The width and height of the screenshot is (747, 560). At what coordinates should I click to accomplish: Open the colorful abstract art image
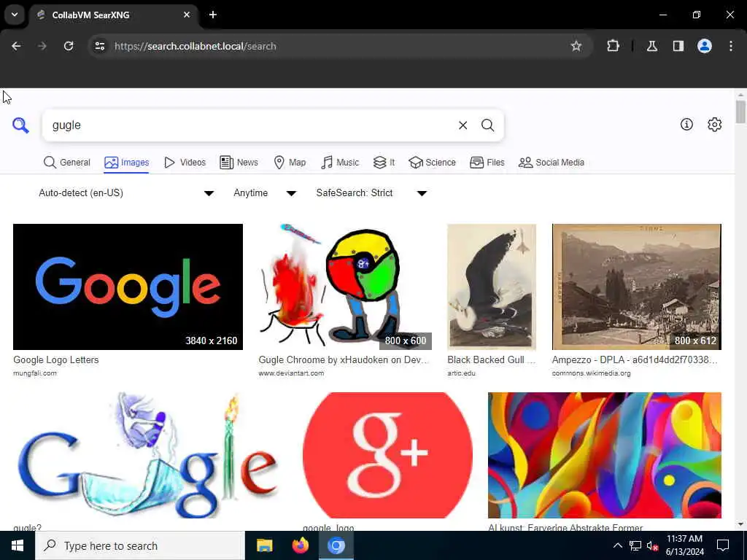click(605, 455)
